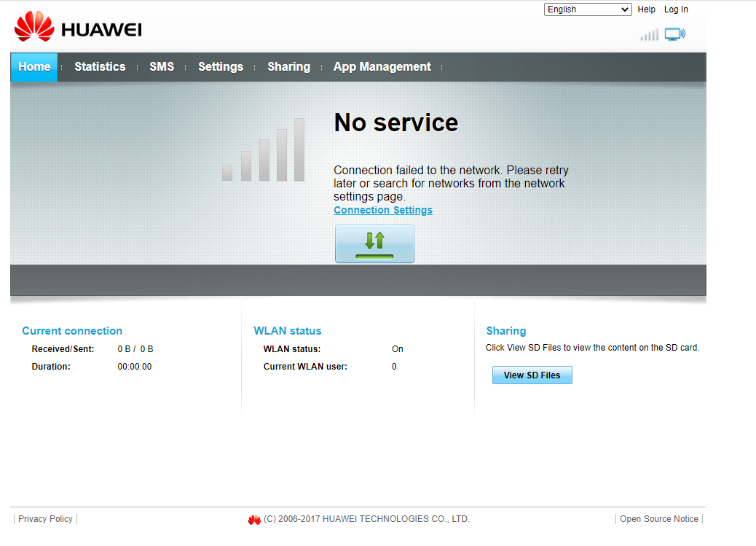
Task: Click the WLAN status section heading
Action: 288,331
